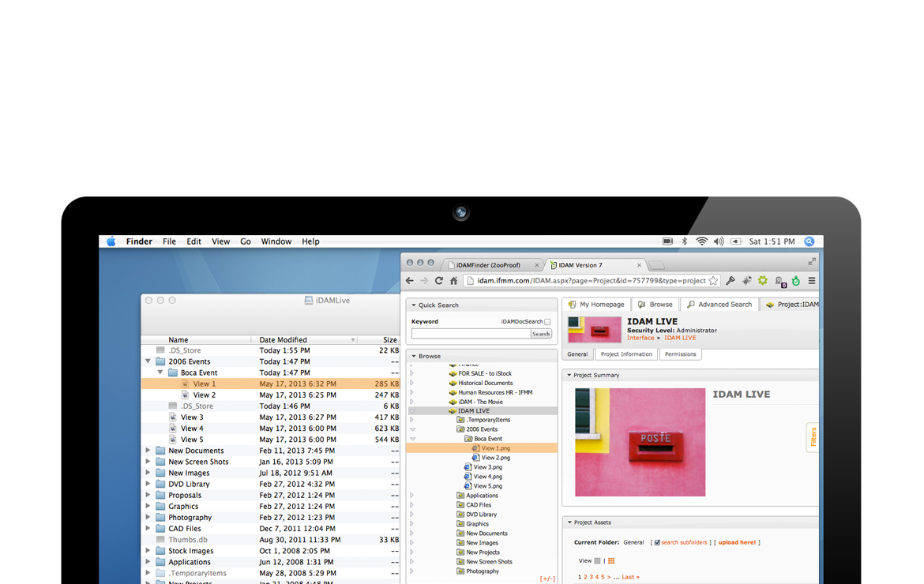Click the small IDAM LIVE header thumbnail

pos(595,330)
